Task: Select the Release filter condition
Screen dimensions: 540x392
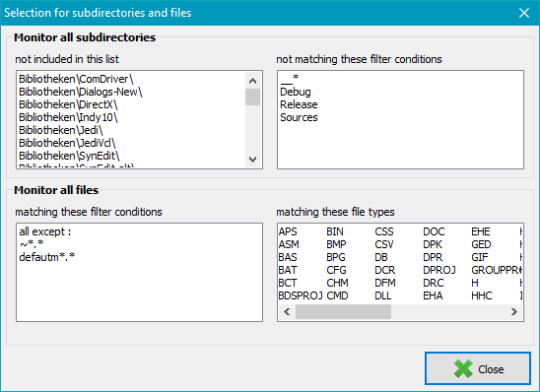Action: pos(299,104)
